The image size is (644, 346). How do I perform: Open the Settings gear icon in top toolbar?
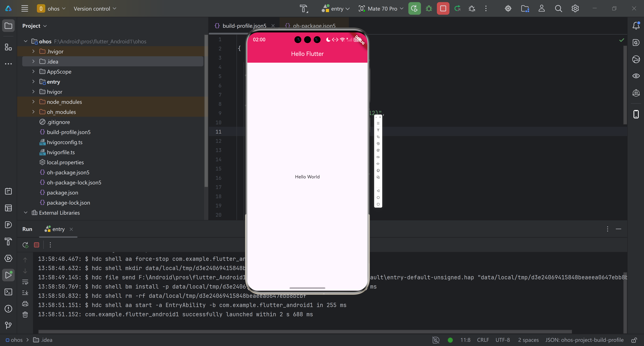[575, 9]
